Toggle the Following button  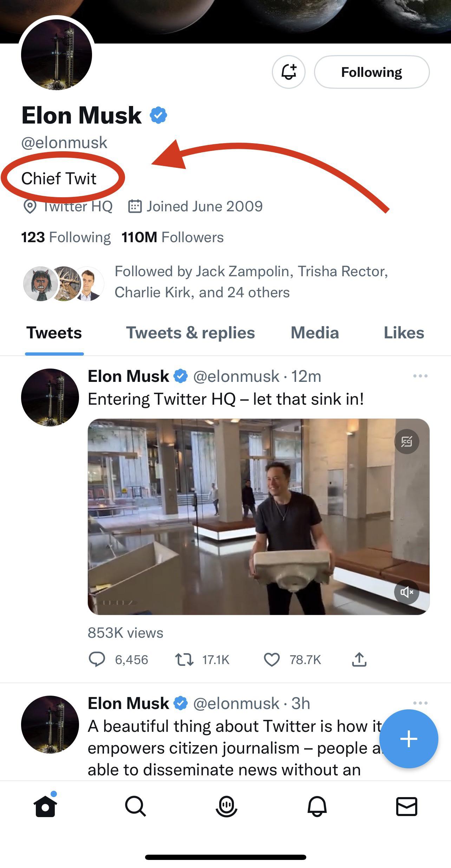(x=372, y=72)
